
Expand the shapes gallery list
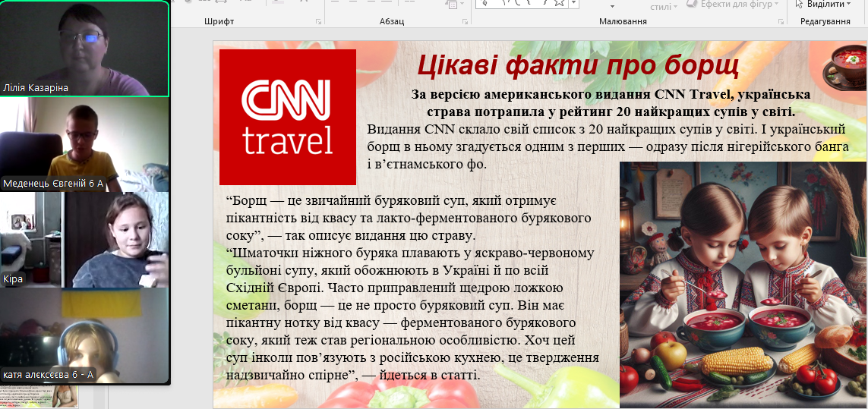[574, 3]
